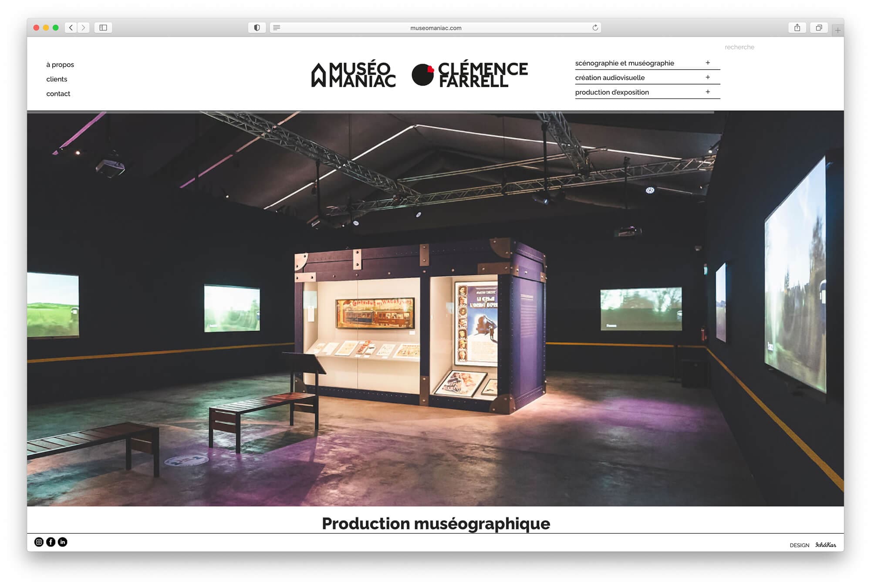Open the à propos menu item
Screen dimensions: 871x588
60,64
